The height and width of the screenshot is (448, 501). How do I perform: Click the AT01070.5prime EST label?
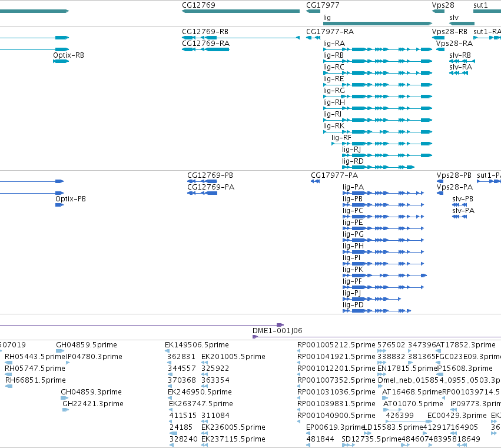click(413, 404)
